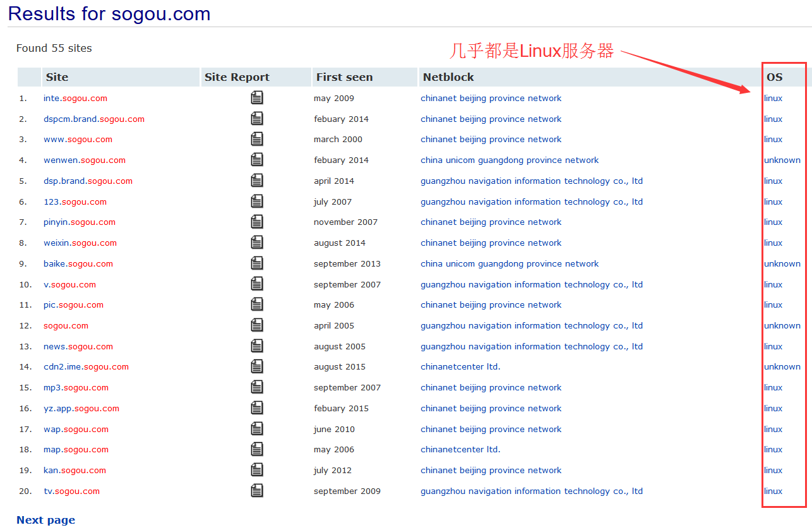812x530 pixels.
Task: Open chinanetcenter ltd. netblock for cdn2.ime.sogou.com
Action: pos(460,366)
